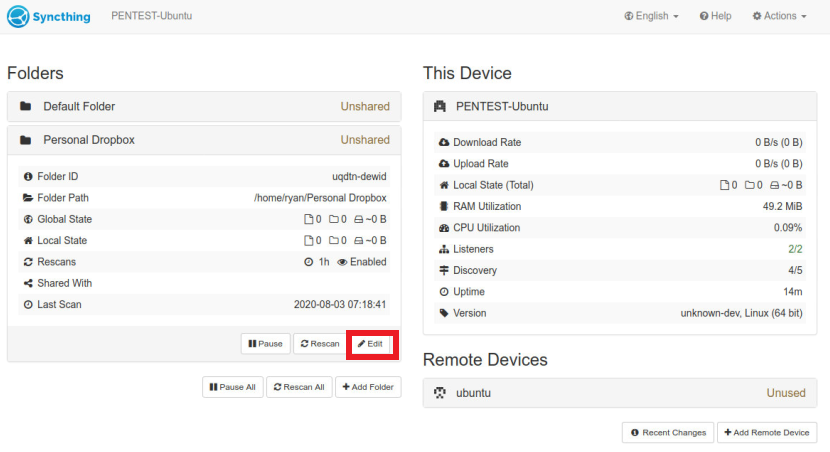Click the Folders section heading
The image size is (830, 452).
point(35,73)
